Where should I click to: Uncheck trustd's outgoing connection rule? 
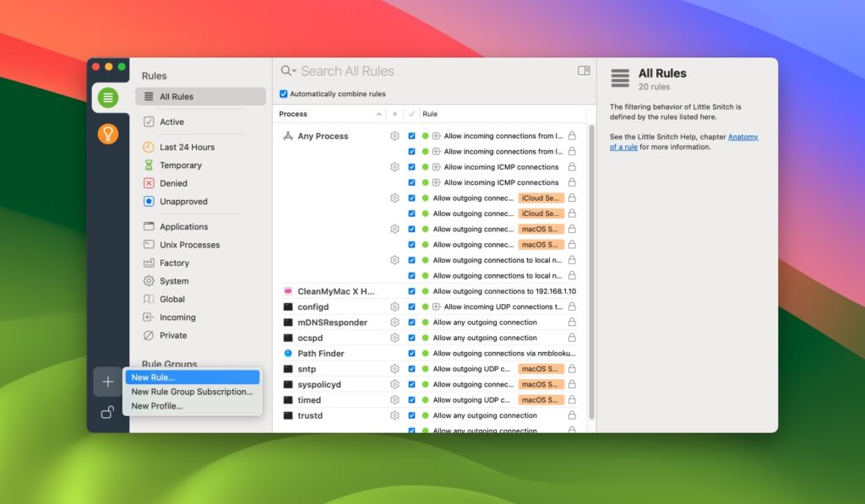coord(411,415)
